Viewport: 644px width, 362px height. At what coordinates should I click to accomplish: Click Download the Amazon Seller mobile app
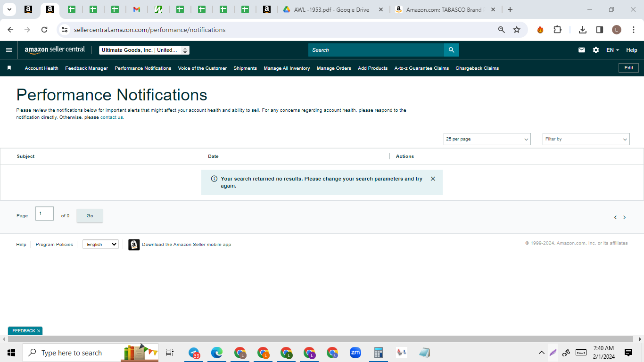click(x=186, y=245)
